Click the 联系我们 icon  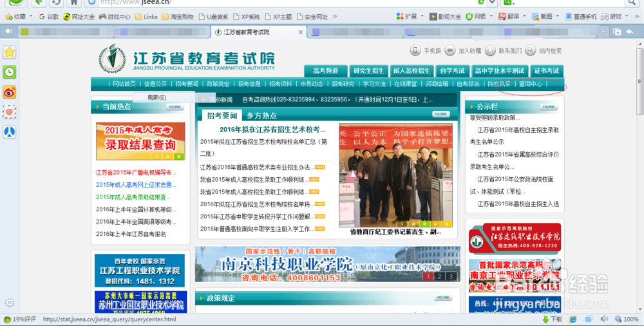[490, 50]
